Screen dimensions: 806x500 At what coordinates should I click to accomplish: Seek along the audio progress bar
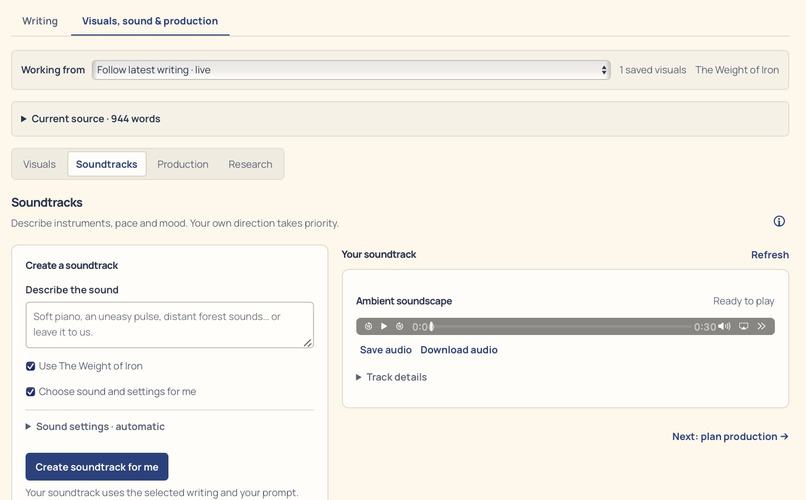(562, 326)
